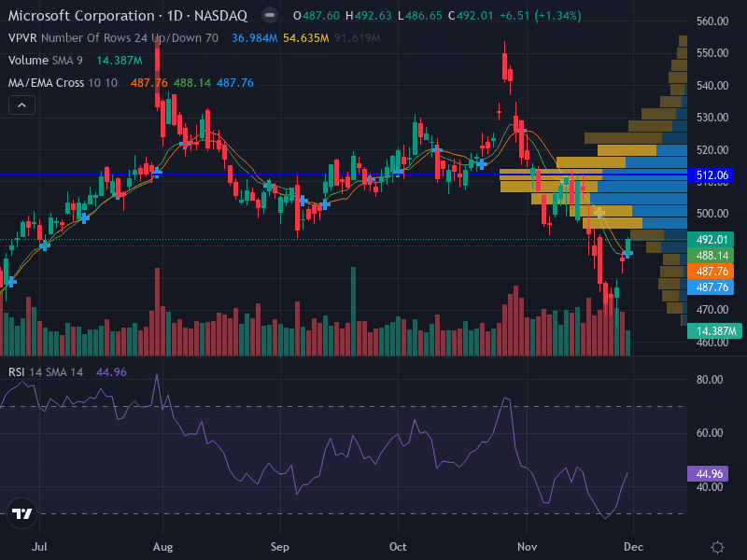Viewport: 747px width, 560px height.
Task: Click the VPVR up volume value 36.984M
Action: (254, 38)
